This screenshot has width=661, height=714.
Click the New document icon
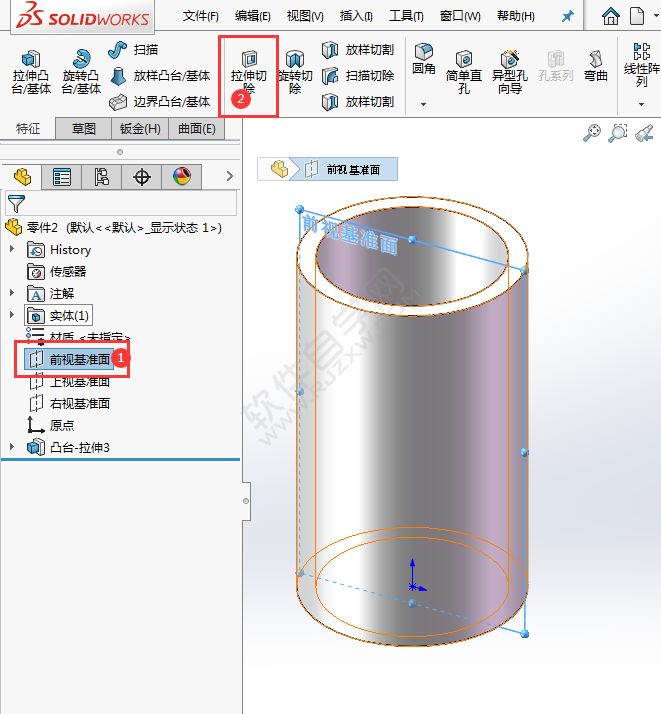click(637, 16)
